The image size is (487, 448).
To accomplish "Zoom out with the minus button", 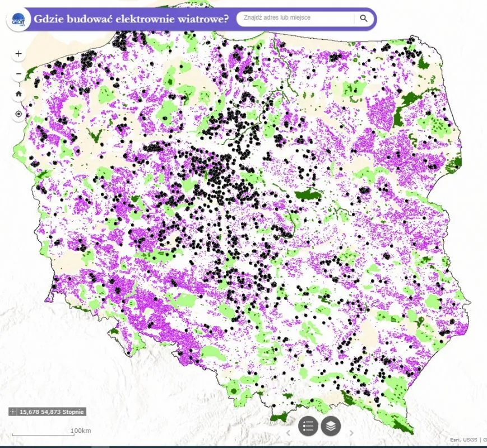I will [x=17, y=73].
